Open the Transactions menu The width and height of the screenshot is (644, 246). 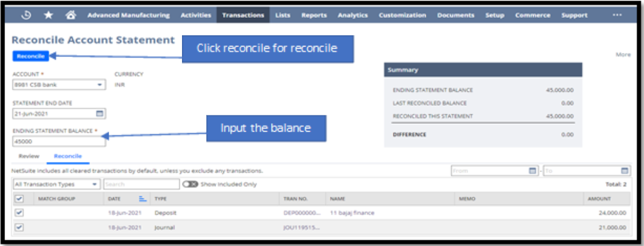coord(243,15)
